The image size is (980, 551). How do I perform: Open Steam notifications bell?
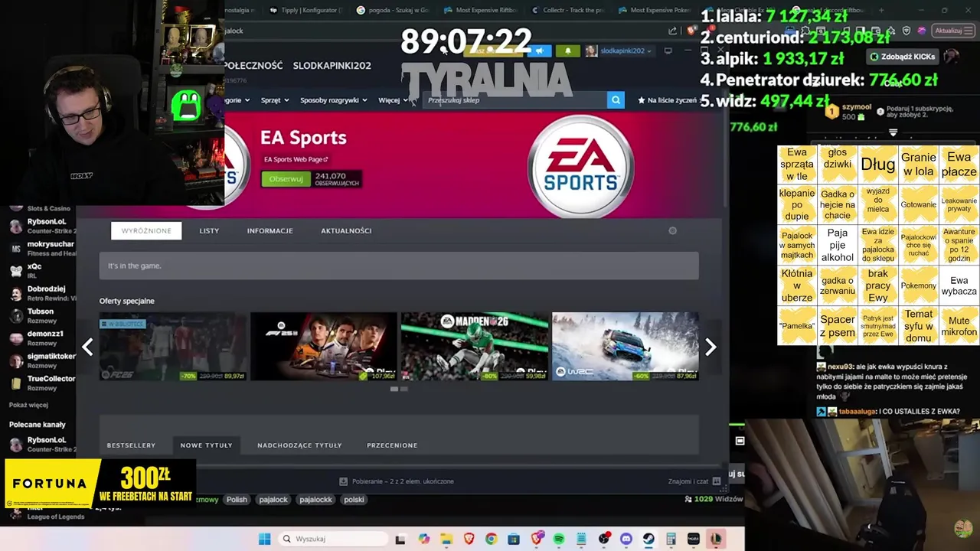click(x=567, y=51)
